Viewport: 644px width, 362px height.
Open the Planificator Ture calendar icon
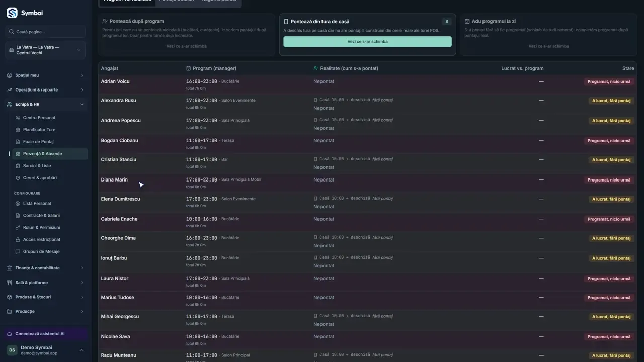pos(18,130)
